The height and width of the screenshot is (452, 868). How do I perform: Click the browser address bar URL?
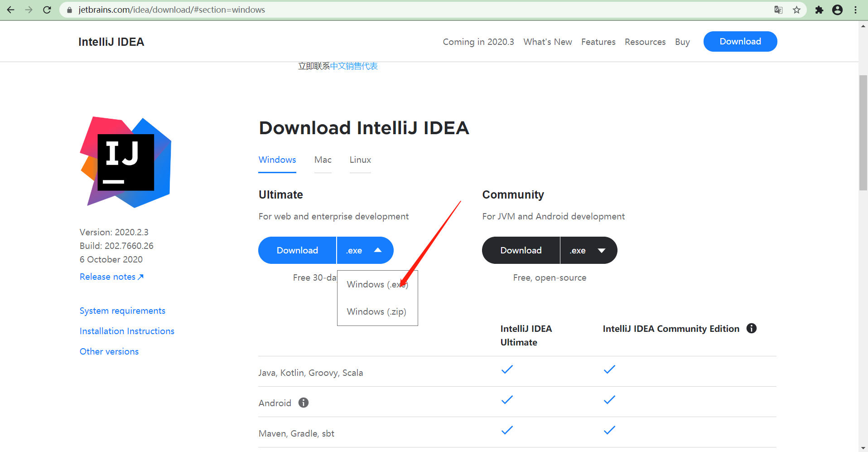pos(172,10)
